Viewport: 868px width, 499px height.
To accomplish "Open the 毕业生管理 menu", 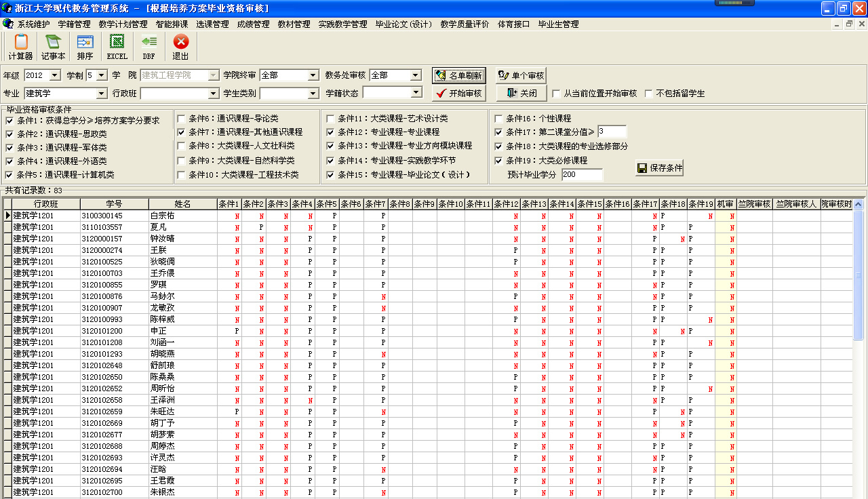I will pyautogui.click(x=558, y=24).
